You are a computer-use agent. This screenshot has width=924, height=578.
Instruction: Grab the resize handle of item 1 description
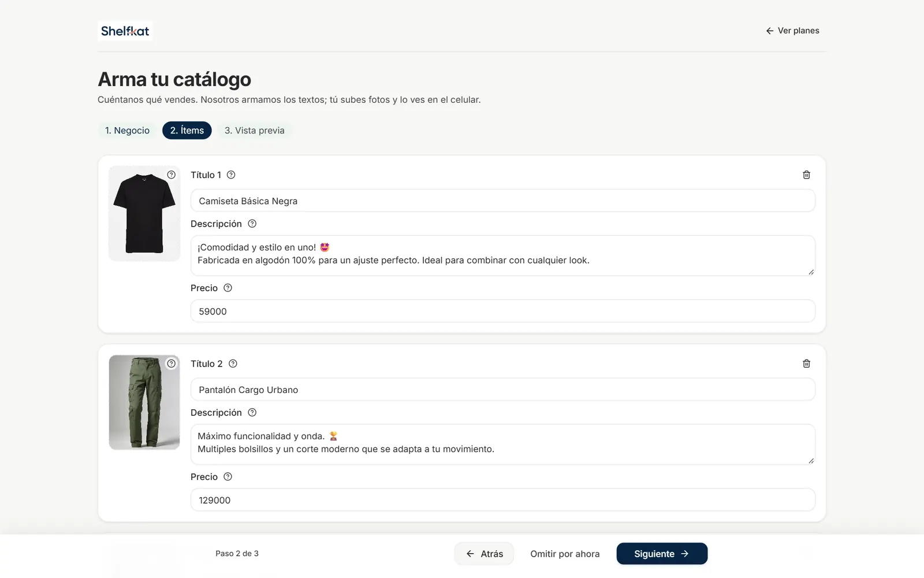click(811, 272)
